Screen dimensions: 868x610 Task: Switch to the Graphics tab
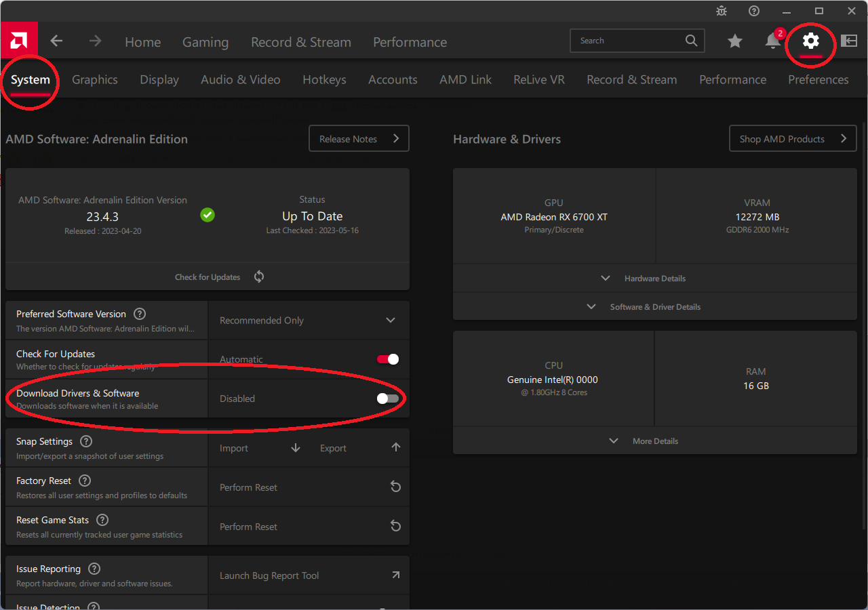95,79
